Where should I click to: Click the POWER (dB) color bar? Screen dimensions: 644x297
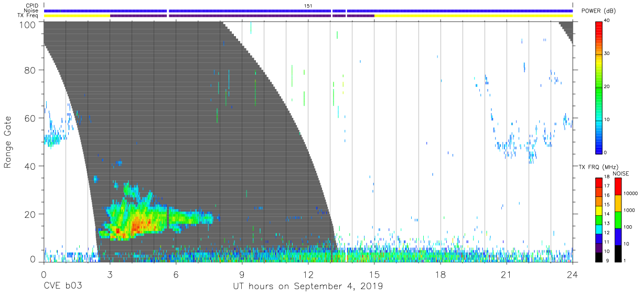pos(599,87)
